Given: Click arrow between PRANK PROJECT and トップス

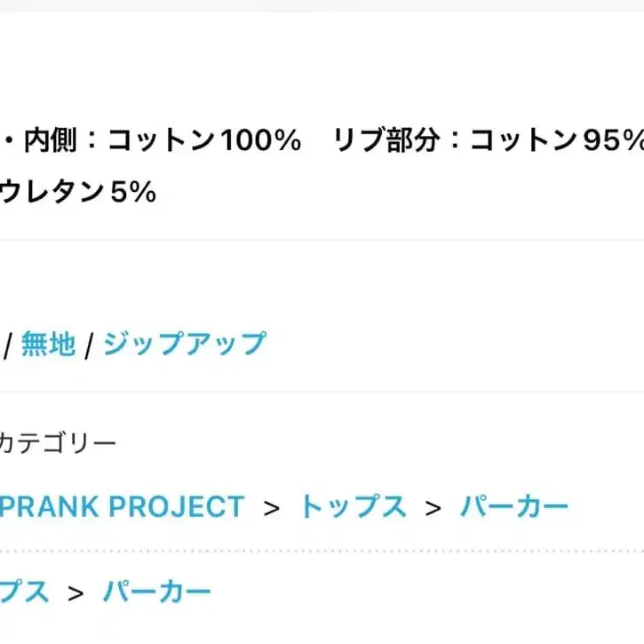Looking at the screenshot, I should [x=272, y=508].
